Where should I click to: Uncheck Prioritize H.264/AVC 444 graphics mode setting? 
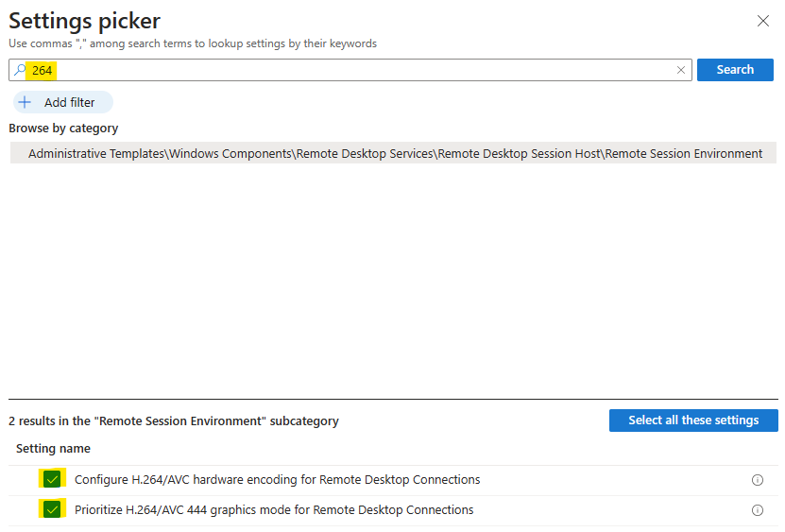point(52,509)
